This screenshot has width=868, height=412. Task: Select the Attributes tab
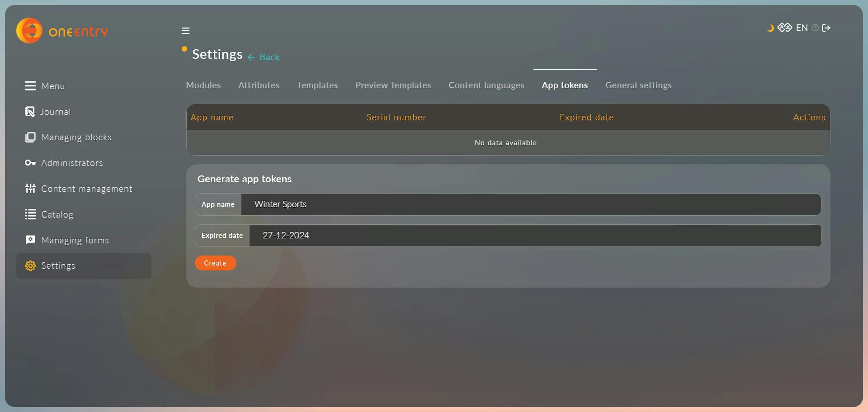tap(259, 85)
